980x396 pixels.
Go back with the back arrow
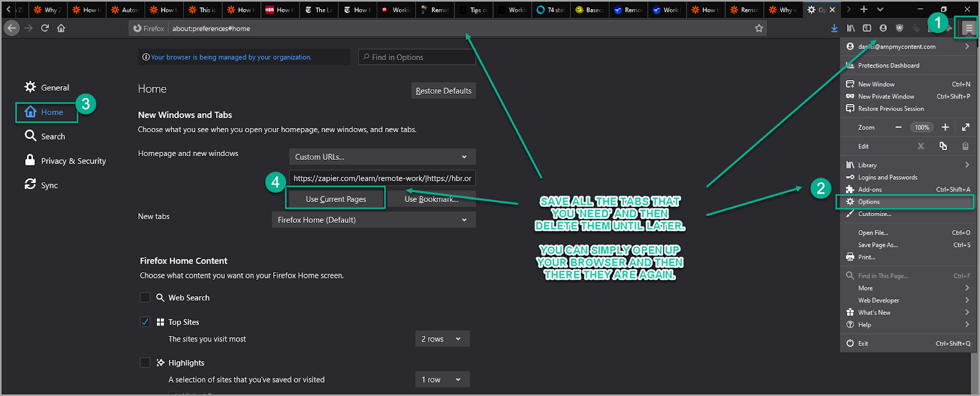(x=12, y=28)
